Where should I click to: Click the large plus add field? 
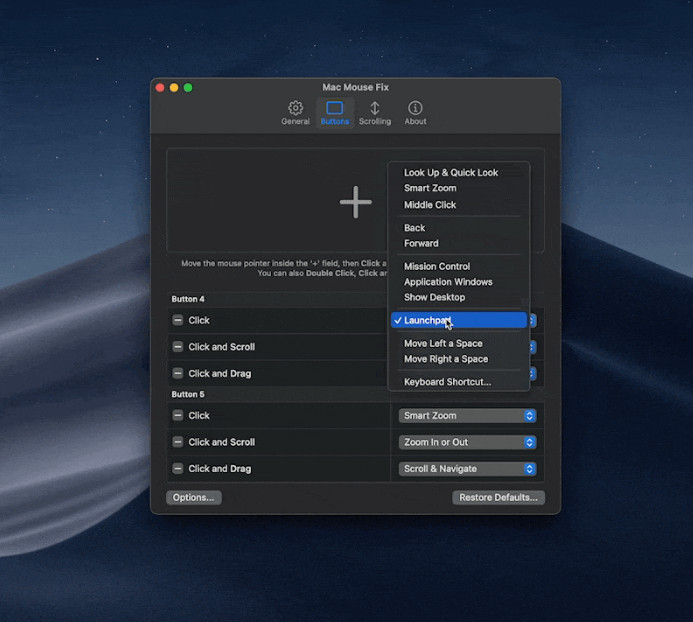(x=355, y=202)
